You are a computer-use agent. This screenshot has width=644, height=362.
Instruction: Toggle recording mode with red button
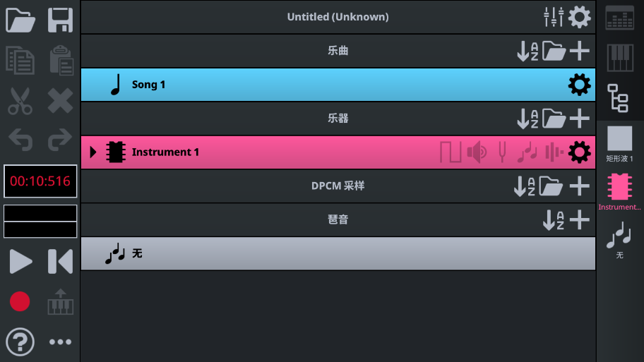click(x=20, y=301)
